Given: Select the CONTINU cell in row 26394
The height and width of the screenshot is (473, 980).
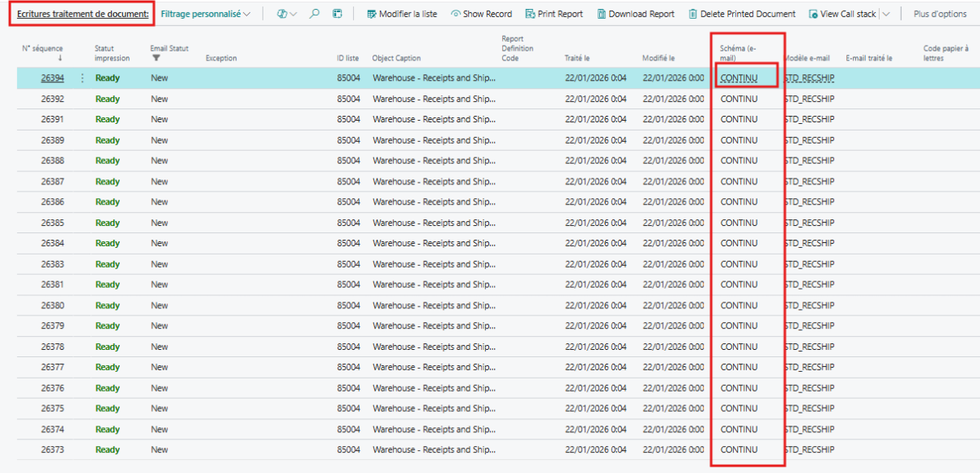Looking at the screenshot, I should click(739, 78).
